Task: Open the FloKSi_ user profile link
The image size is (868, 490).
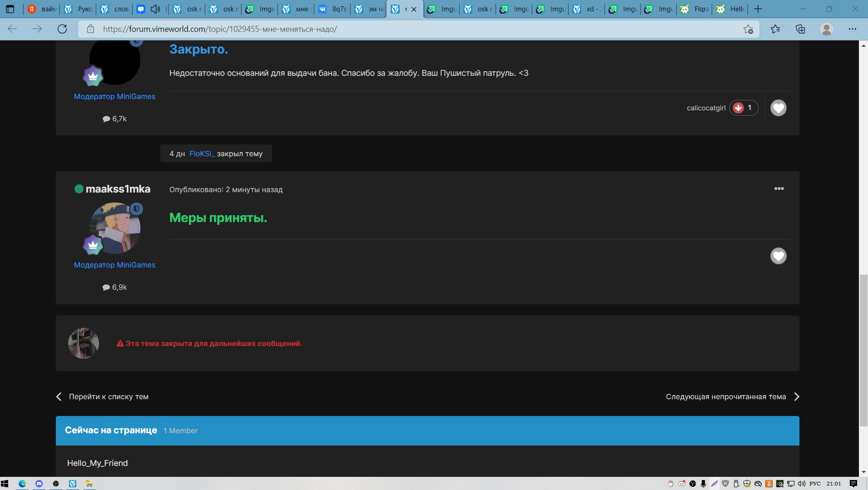Action: pyautogui.click(x=202, y=154)
